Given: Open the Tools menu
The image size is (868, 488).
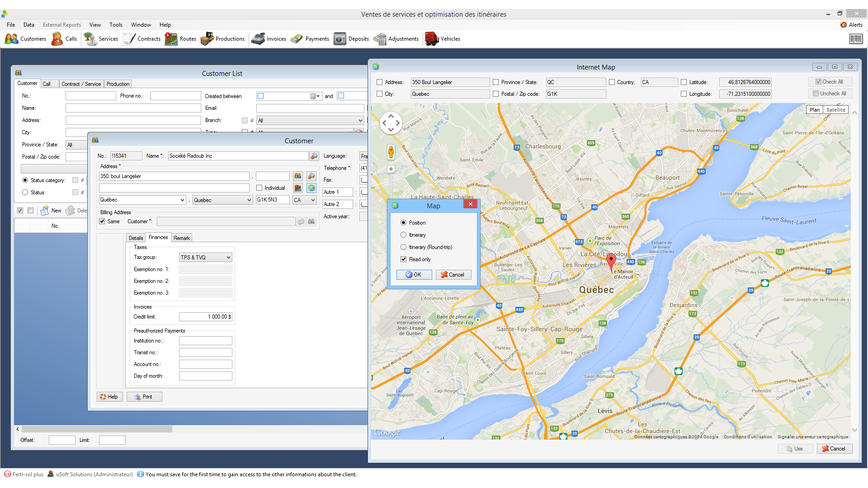Looking at the screenshot, I should pos(116,25).
